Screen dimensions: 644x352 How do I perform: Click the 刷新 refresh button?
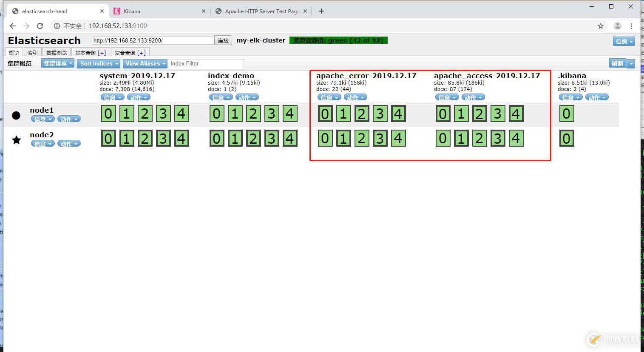(x=618, y=63)
